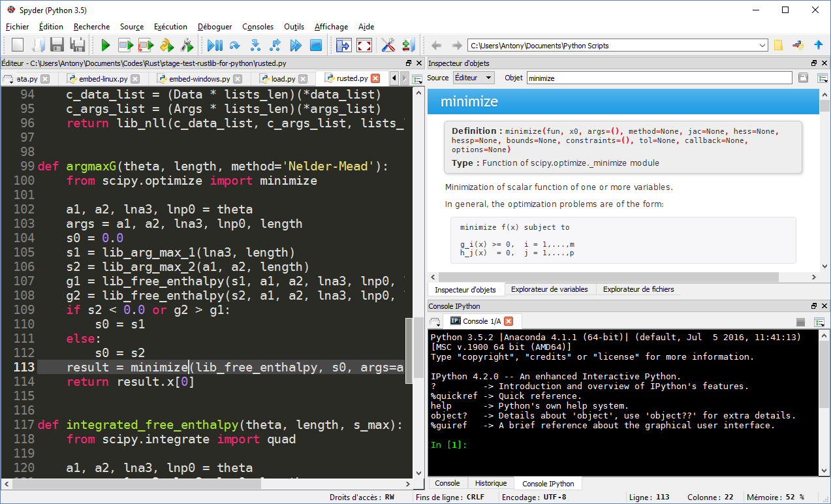Set working directory to current Python path
This screenshot has height=504, width=831.
797,45
